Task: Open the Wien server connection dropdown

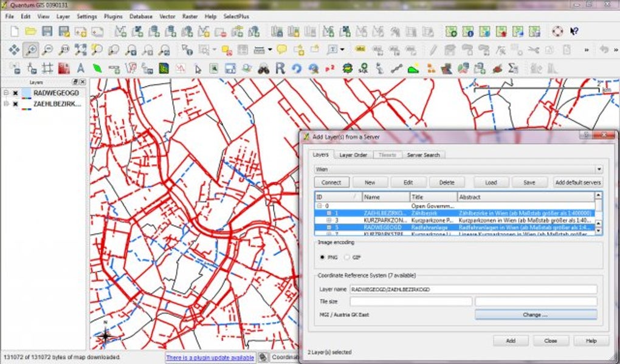Action: click(x=599, y=170)
